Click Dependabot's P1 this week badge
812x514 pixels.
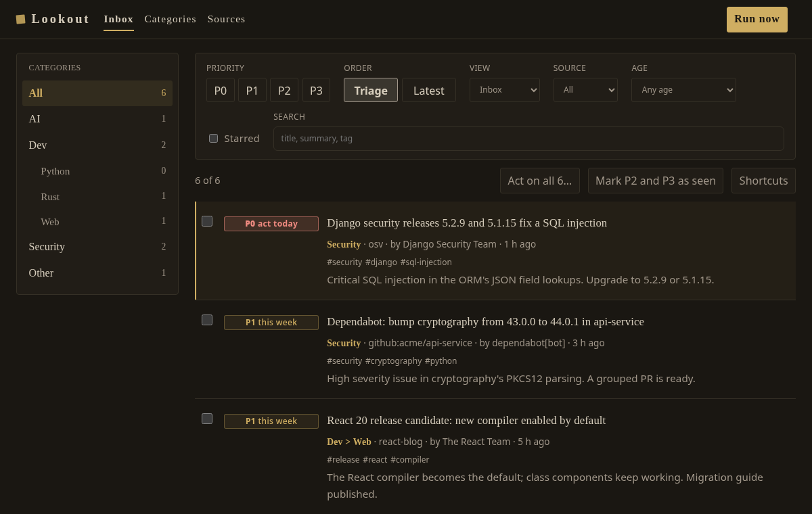click(271, 323)
